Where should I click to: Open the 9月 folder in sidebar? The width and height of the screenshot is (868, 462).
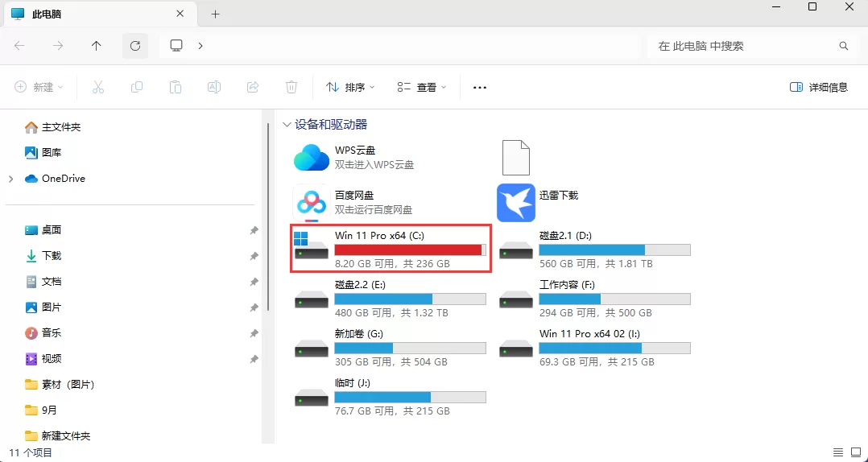[41, 410]
